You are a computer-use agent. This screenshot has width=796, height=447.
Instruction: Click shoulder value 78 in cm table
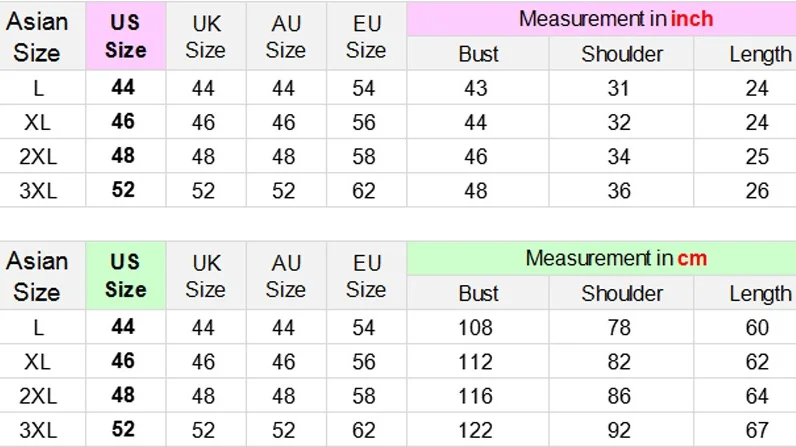coord(620,327)
